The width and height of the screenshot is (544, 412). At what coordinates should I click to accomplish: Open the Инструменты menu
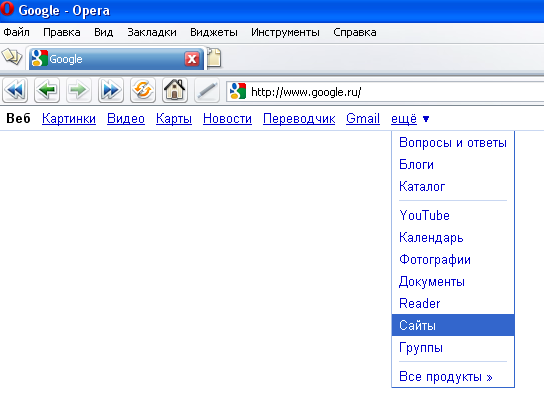click(x=285, y=32)
